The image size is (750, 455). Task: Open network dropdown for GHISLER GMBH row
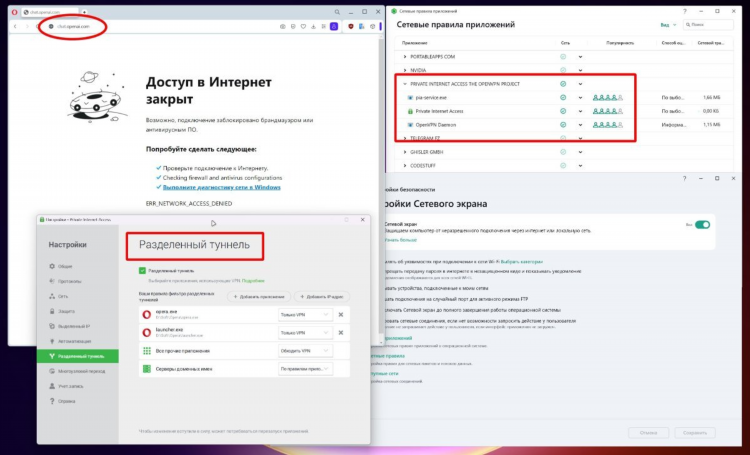580,152
